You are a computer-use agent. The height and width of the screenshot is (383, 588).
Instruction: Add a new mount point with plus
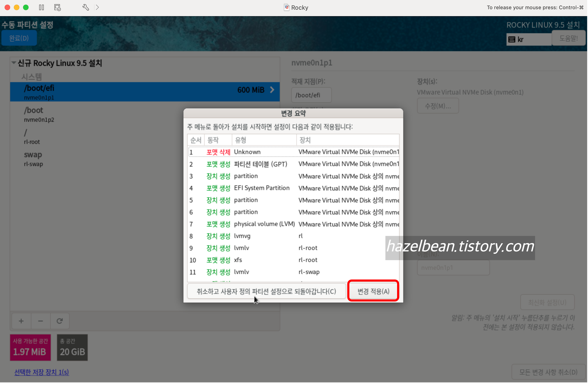(x=21, y=321)
